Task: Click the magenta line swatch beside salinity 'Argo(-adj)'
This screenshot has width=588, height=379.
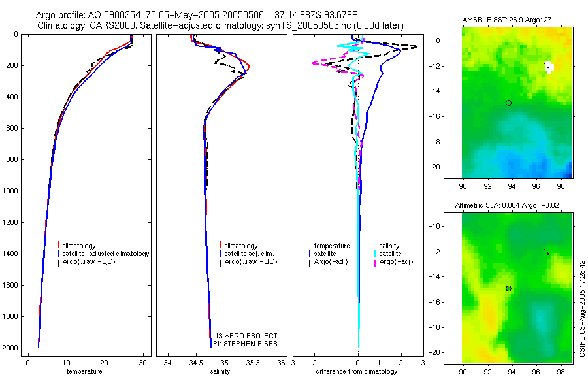Action: (x=374, y=263)
